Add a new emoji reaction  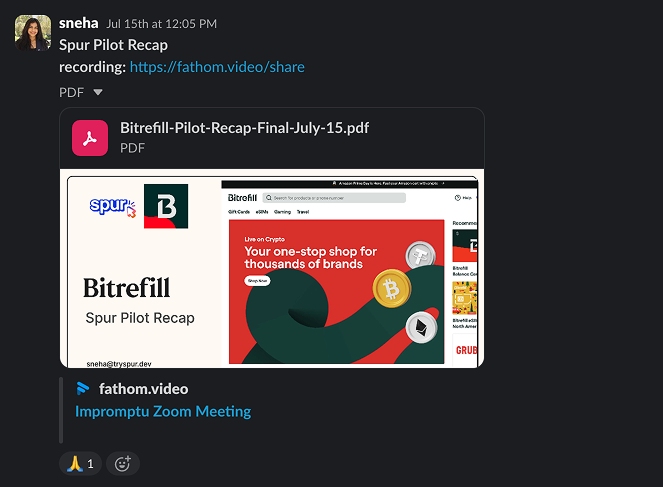point(123,464)
